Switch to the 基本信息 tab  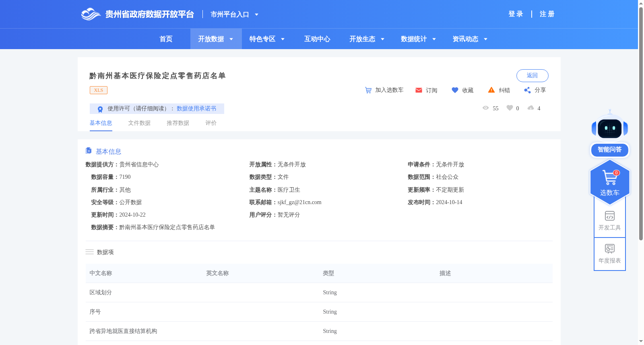101,123
